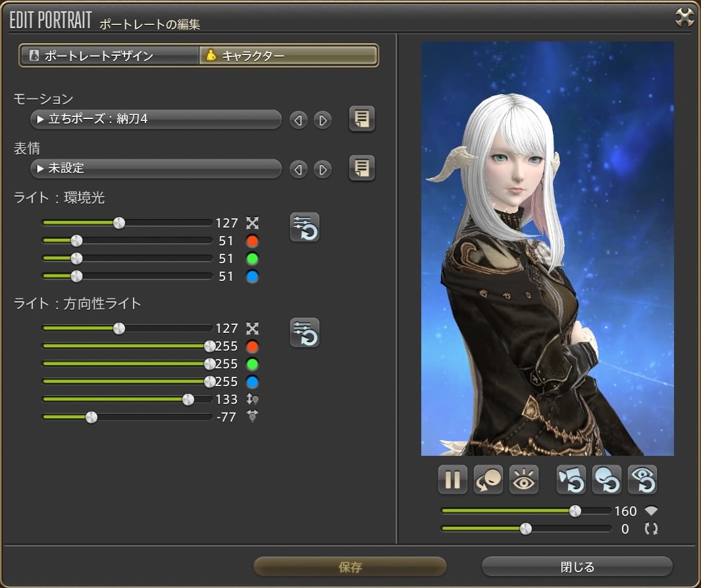Expand the 未設定 expression dropdown

156,169
